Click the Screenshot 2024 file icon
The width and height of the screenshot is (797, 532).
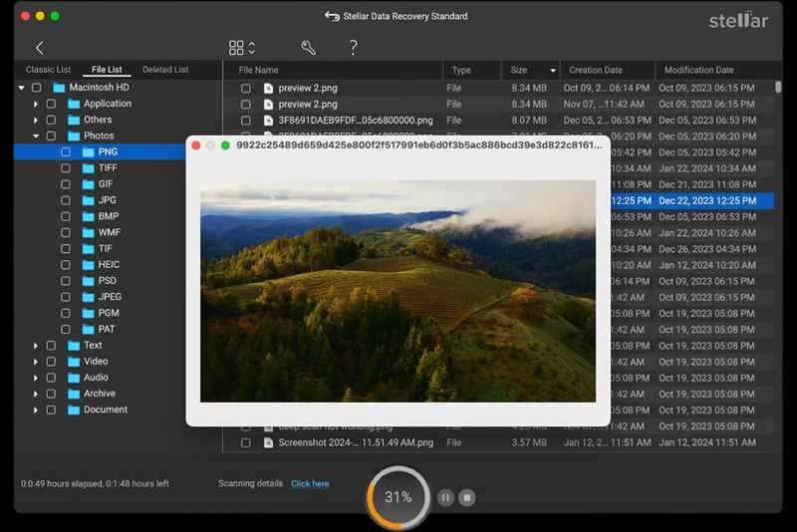pos(268,442)
